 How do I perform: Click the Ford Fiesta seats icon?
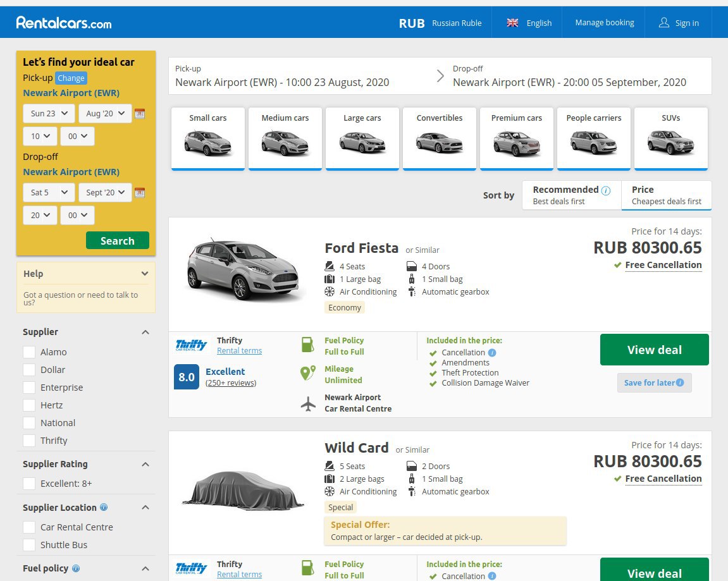pos(329,266)
